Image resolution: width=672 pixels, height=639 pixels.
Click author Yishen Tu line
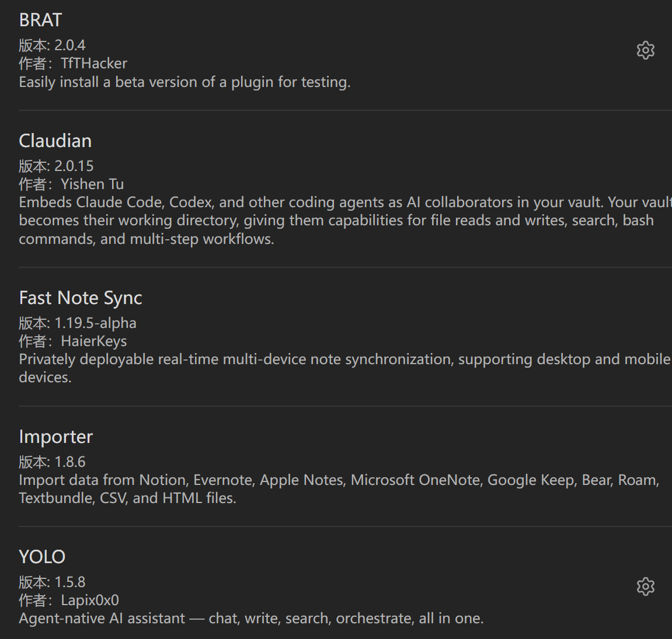click(72, 184)
